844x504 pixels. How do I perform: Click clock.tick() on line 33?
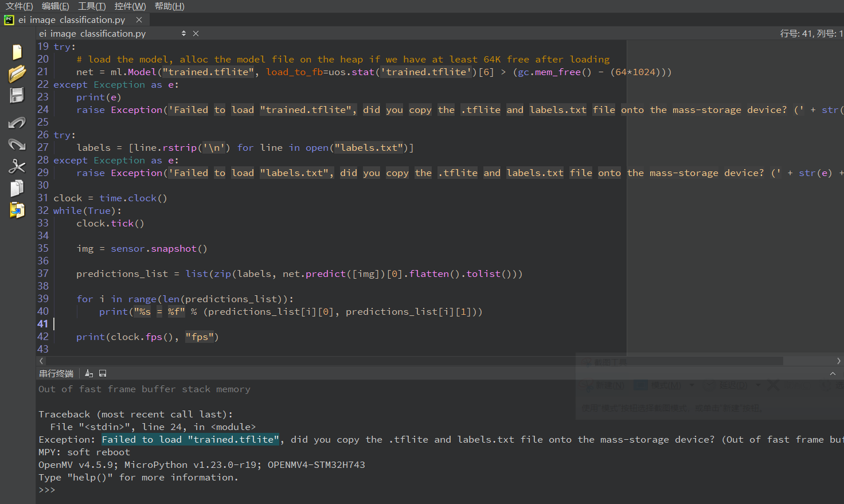click(110, 223)
